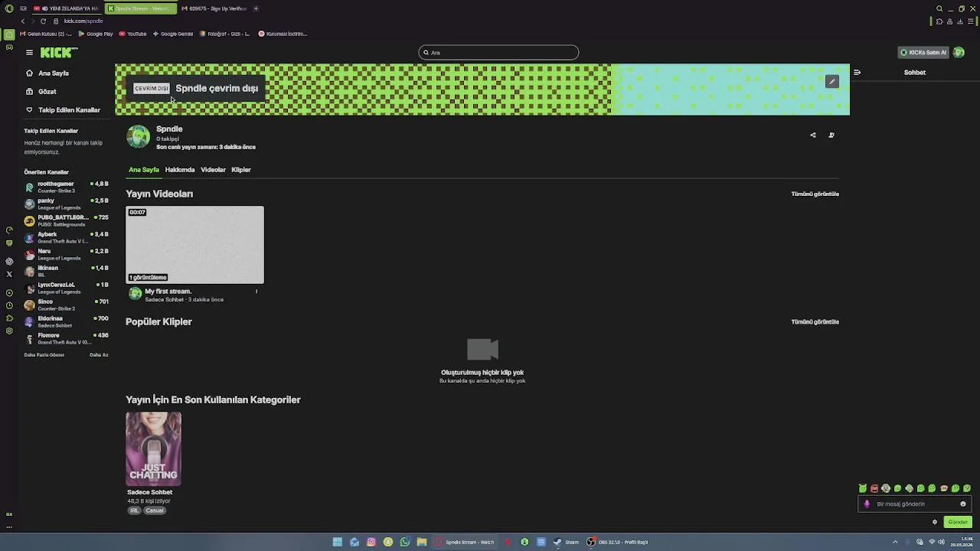This screenshot has height=551, width=980.
Task: Switch to the Videolar tab
Action: click(213, 170)
